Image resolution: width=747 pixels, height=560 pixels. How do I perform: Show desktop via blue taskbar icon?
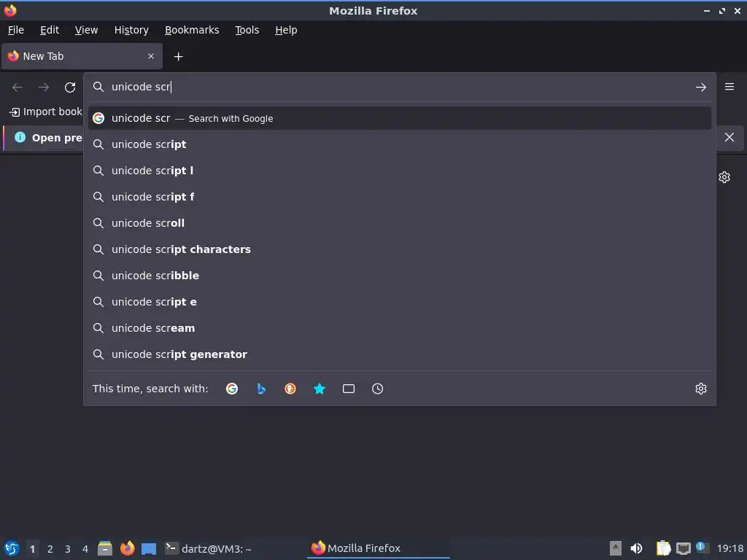[149, 548]
